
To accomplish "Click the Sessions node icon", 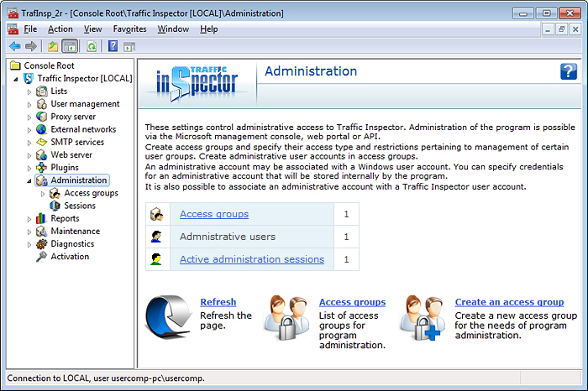I will coord(55,206).
